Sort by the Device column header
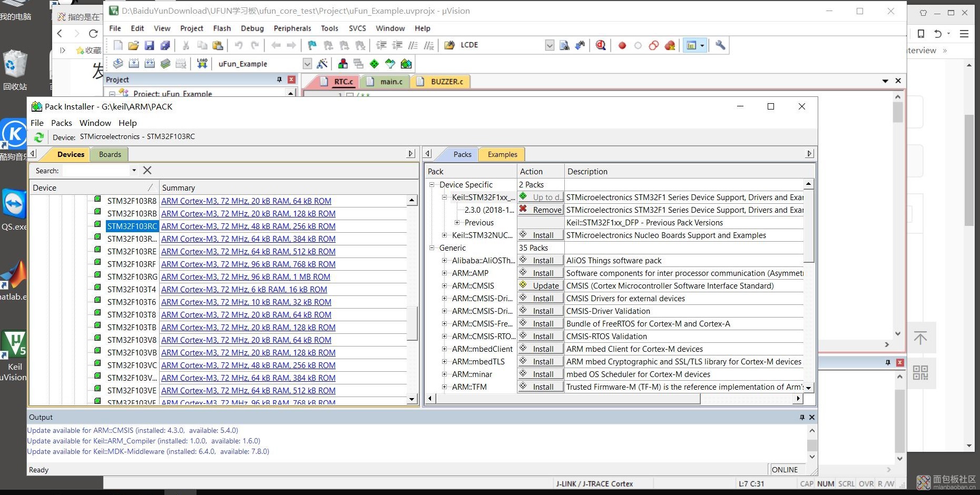The image size is (980, 495). click(94, 187)
